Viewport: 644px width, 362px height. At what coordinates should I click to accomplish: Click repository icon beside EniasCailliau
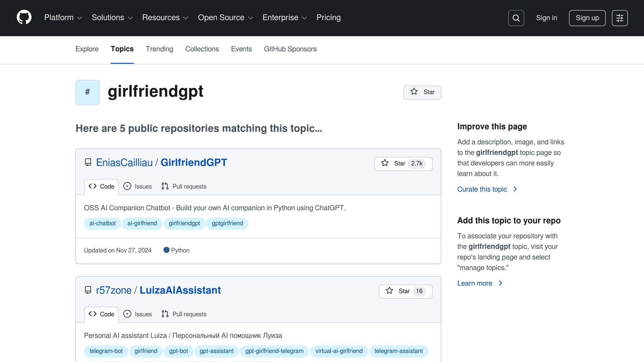tap(88, 162)
